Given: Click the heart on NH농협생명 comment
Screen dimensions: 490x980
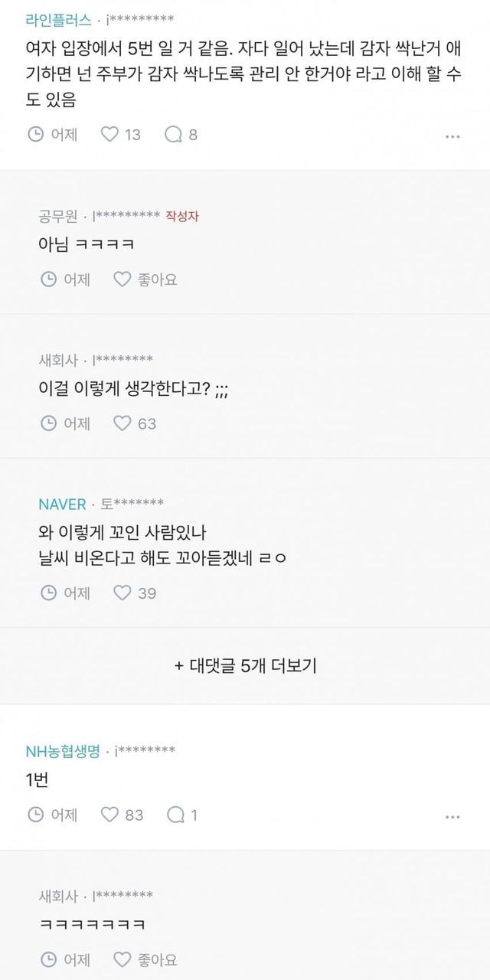Looking at the screenshot, I should point(110,815).
